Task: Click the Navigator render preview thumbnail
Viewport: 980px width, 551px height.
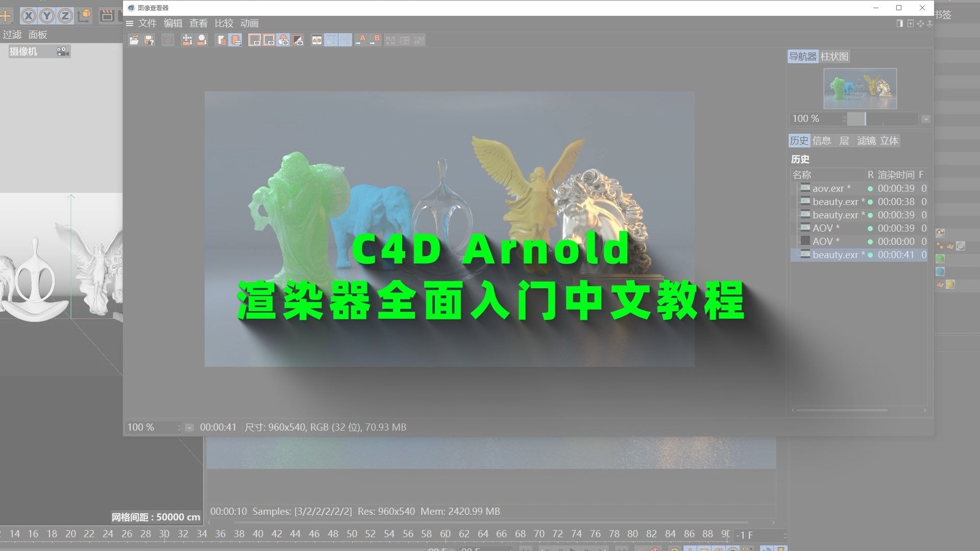Action: pyautogui.click(x=860, y=89)
